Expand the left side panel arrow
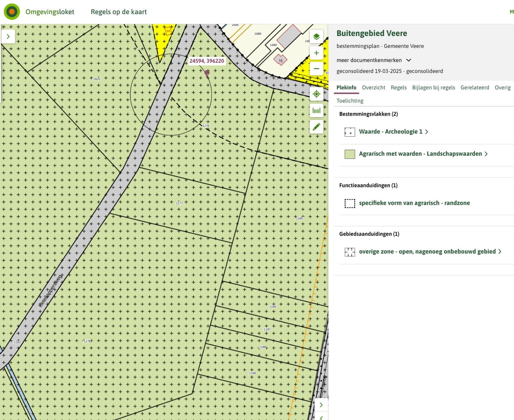 tap(9, 36)
